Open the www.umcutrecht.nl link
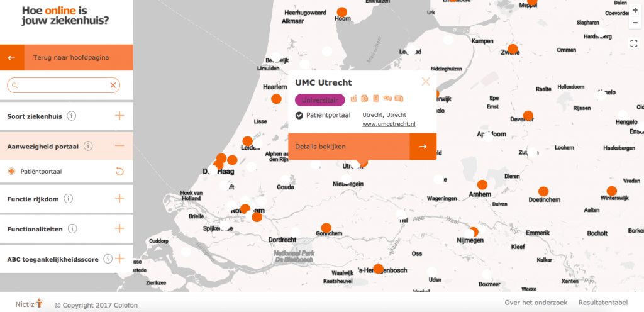 (389, 124)
